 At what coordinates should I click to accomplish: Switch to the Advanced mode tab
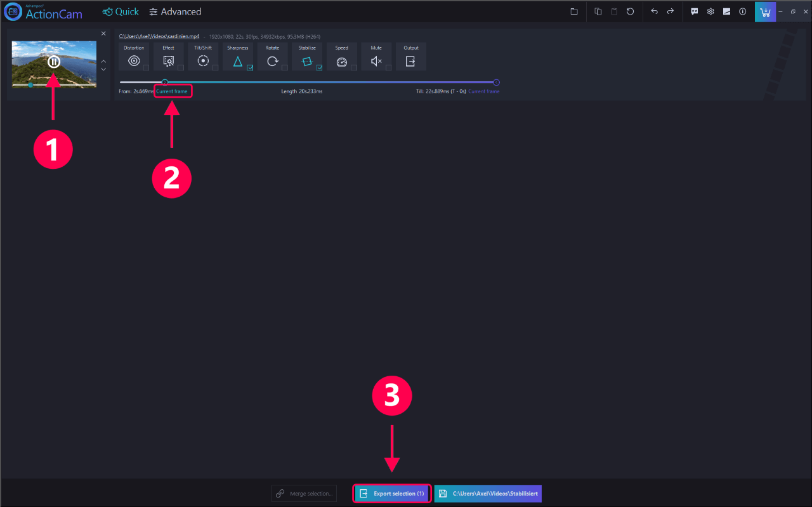(x=175, y=11)
